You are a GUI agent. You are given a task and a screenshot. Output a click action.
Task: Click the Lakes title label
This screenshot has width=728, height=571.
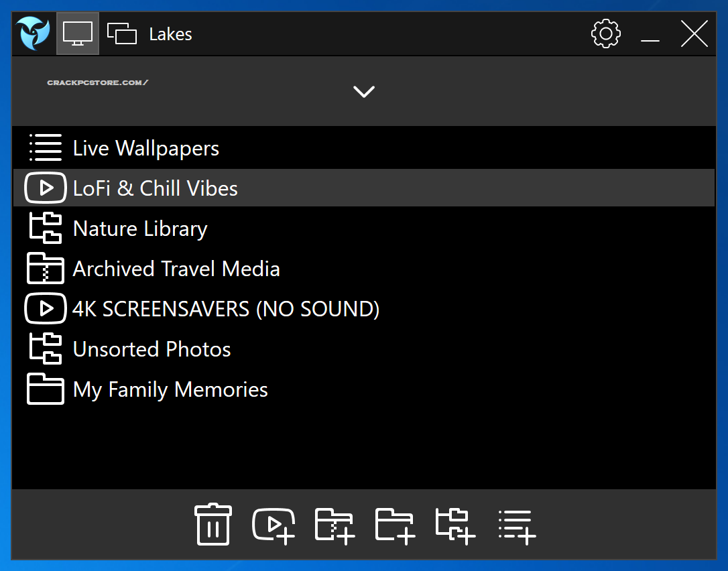click(170, 34)
